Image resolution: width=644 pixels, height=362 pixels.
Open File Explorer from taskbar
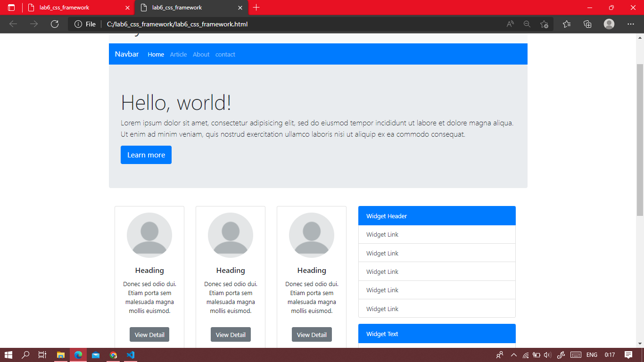61,355
